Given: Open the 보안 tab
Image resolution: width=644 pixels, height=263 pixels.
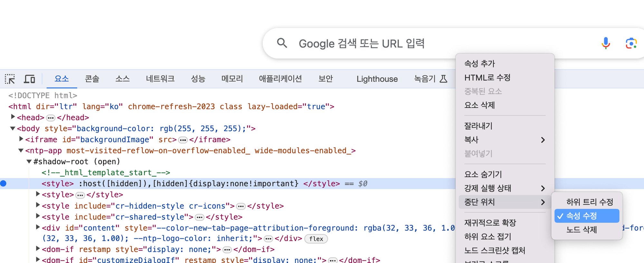Looking at the screenshot, I should click(326, 79).
